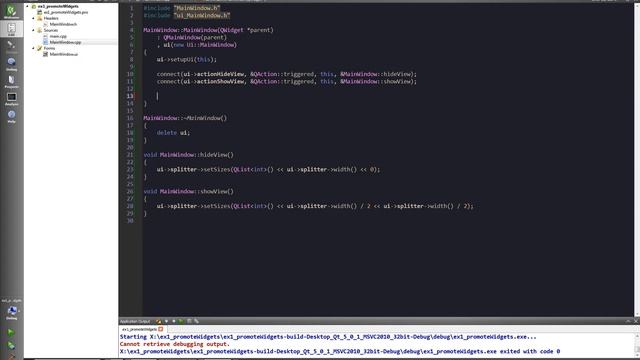Viewport: 640px width, 360px height.
Task: Re-run the application from output toolbar
Action: coord(181,321)
